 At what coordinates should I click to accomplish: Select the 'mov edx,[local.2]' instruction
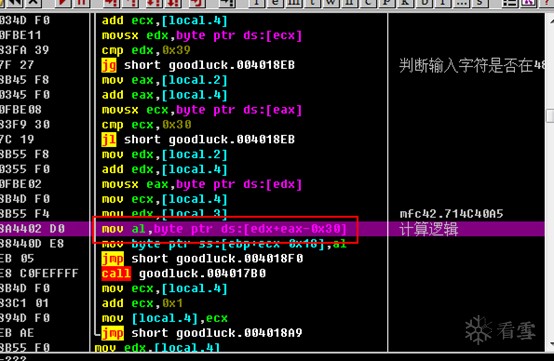[x=164, y=155]
